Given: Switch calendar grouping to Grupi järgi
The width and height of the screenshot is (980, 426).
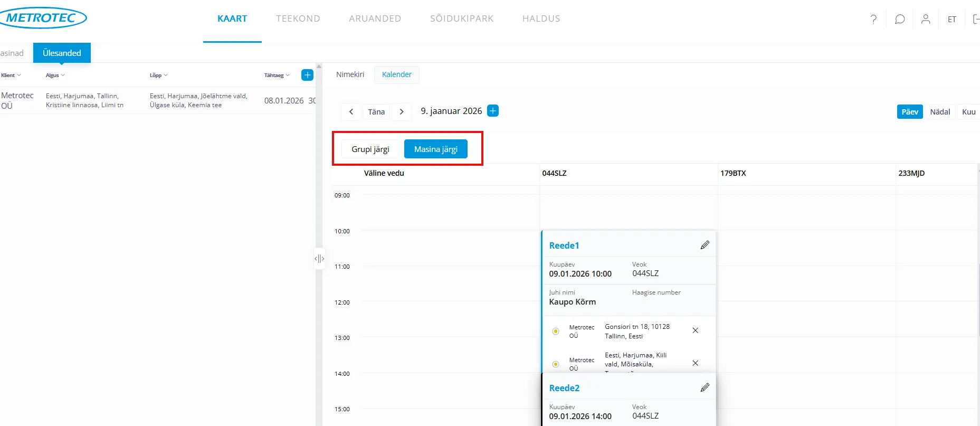Looking at the screenshot, I should (370, 149).
